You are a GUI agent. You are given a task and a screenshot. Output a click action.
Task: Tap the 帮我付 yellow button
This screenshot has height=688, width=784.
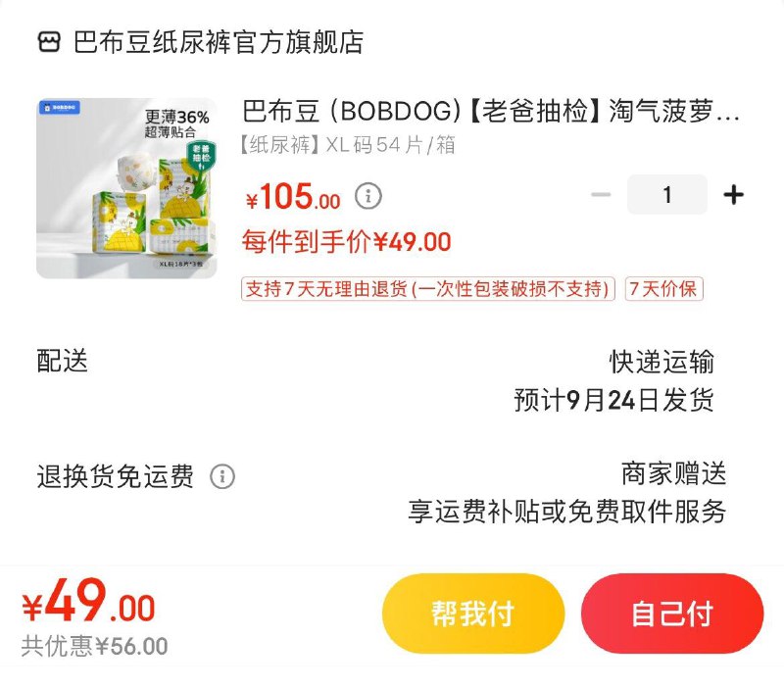473,613
